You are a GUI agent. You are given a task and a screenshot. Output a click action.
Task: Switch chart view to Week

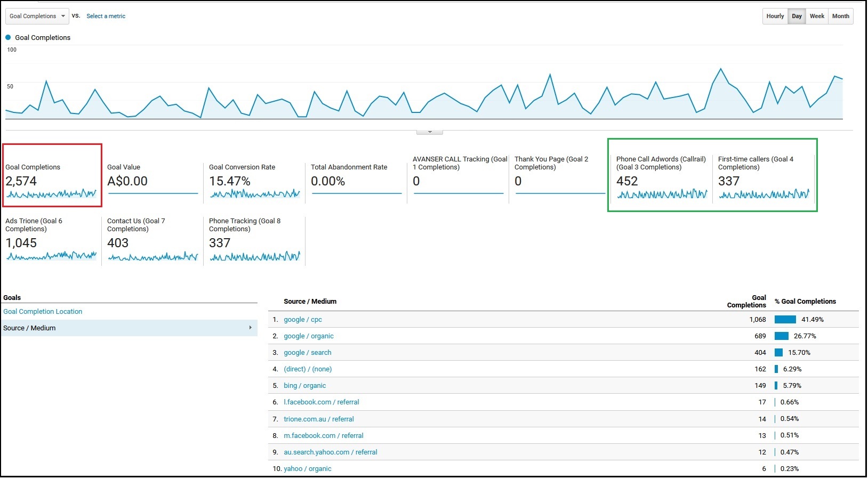pos(816,16)
